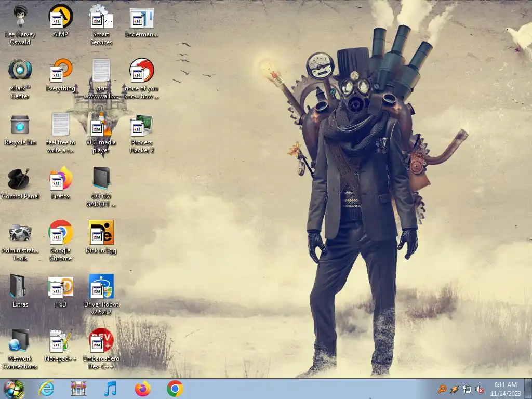532x399 pixels.
Task: Select the 'none of you know how' shortcut
Action: 141,79
